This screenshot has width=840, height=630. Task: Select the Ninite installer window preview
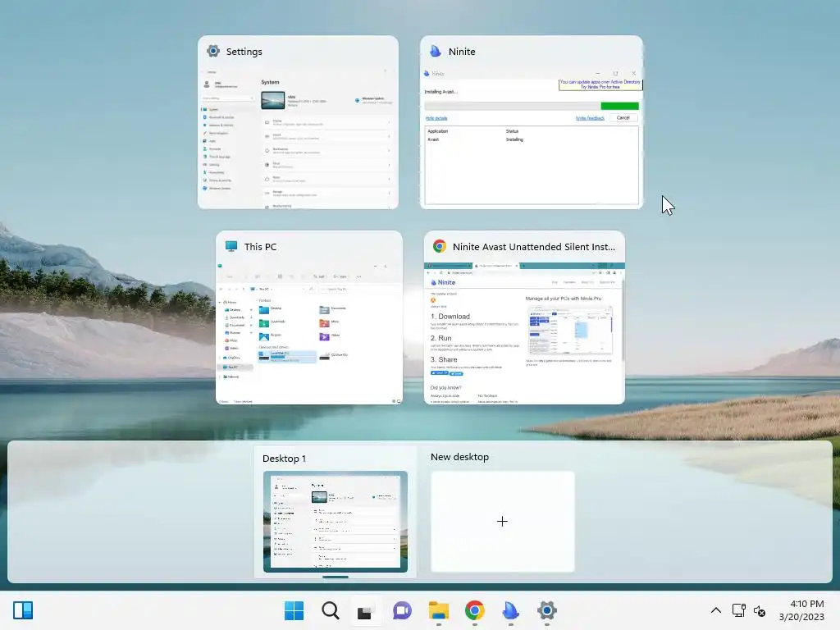click(532, 122)
